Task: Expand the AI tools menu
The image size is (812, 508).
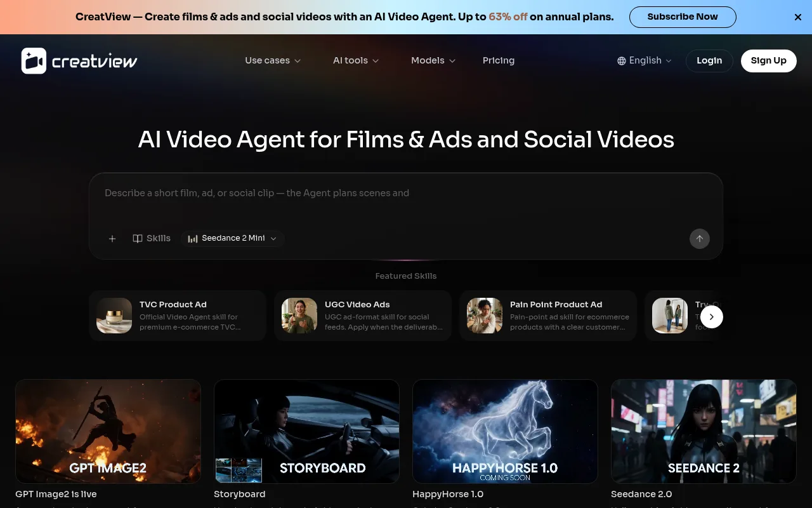Action: pyautogui.click(x=356, y=61)
